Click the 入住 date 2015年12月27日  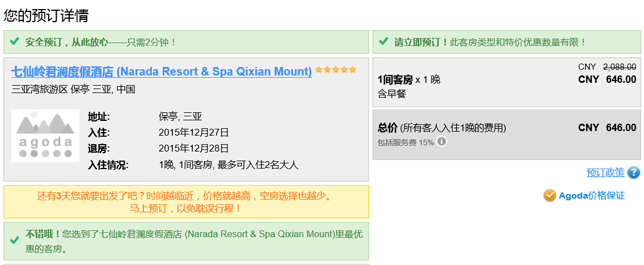(x=193, y=133)
